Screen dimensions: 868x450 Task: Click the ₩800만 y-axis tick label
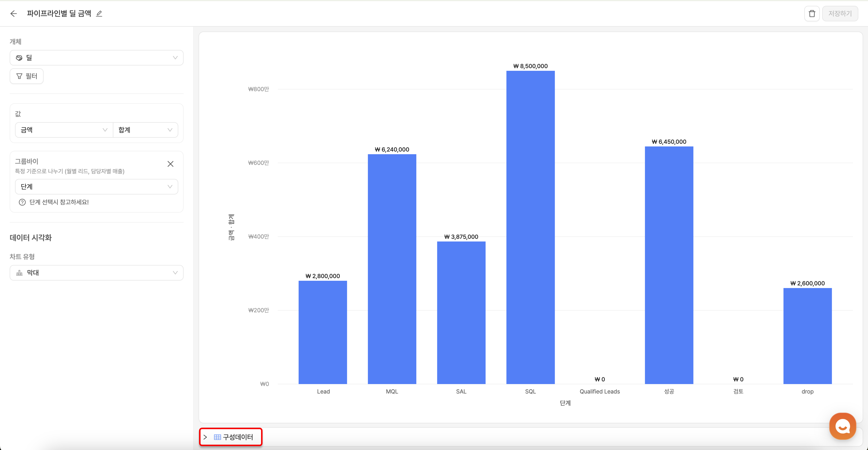(258, 89)
